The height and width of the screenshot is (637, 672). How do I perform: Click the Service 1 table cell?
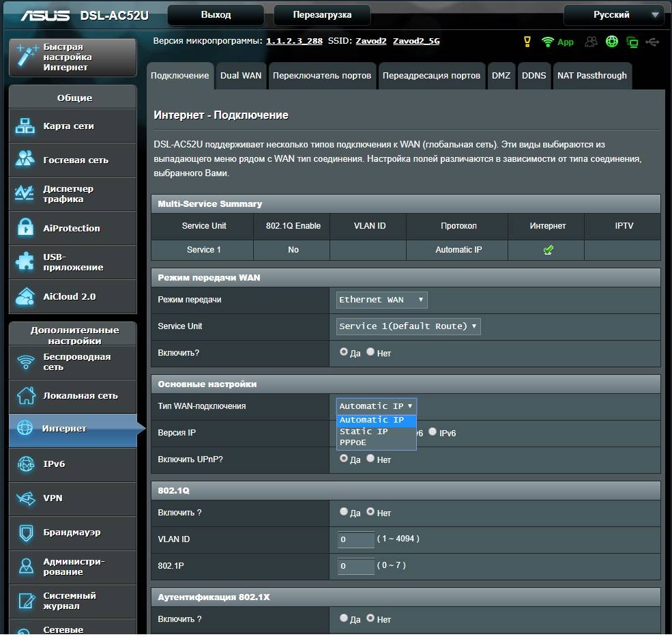click(203, 250)
